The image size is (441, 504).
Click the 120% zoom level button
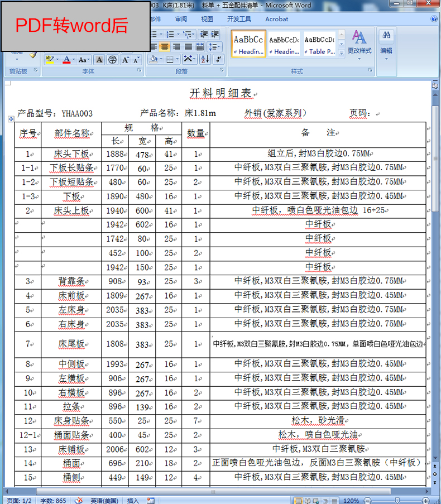[x=351, y=501]
